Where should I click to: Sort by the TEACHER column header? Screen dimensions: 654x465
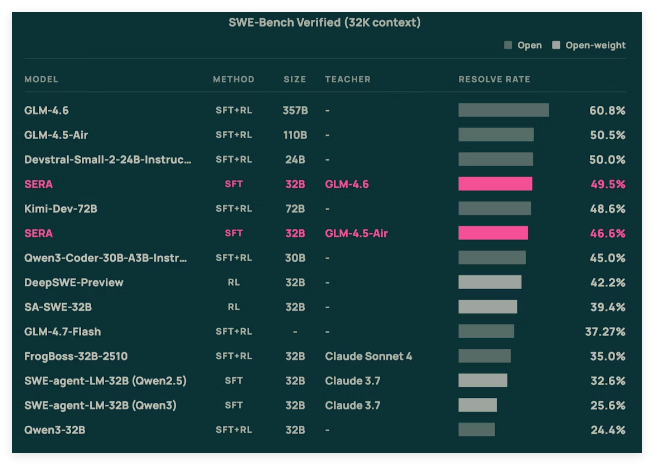[x=347, y=79]
